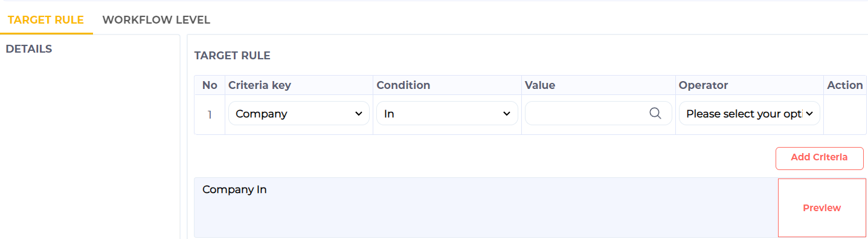This screenshot has width=868, height=239.
Task: Click the chevron arrow on Company dropdown
Action: coord(359,114)
